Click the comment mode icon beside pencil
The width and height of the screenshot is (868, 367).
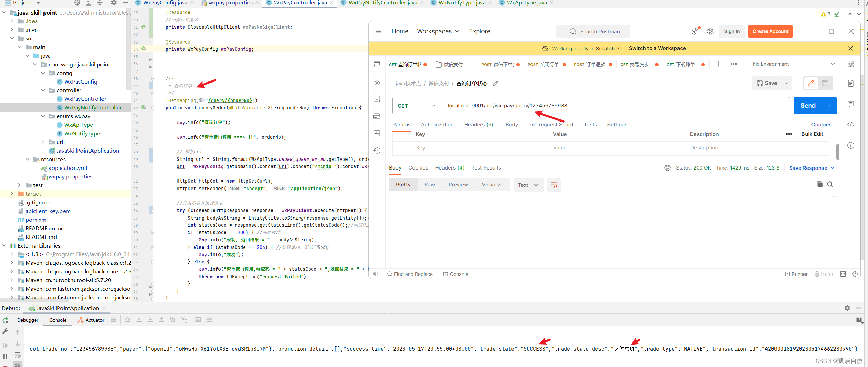(825, 83)
